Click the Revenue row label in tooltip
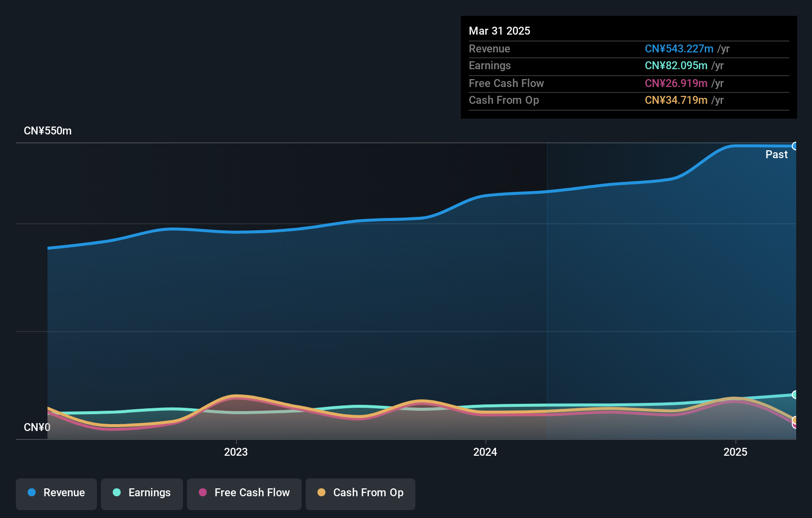This screenshot has height=518, width=812. tap(490, 48)
